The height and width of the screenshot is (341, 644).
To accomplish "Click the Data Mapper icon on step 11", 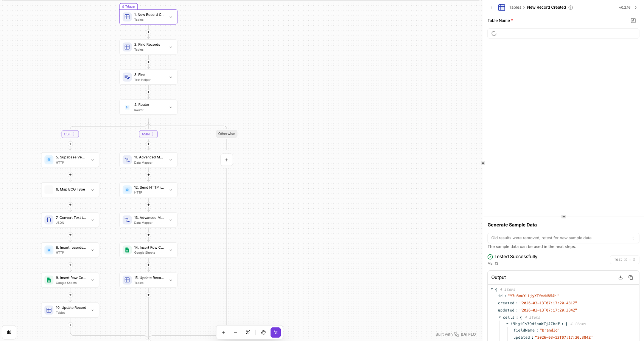I will 127,160.
